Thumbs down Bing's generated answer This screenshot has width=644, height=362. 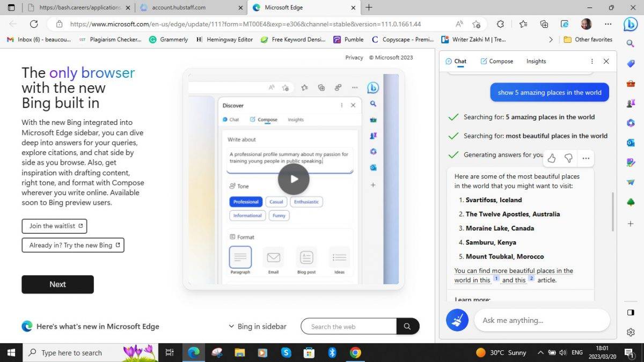(x=568, y=158)
